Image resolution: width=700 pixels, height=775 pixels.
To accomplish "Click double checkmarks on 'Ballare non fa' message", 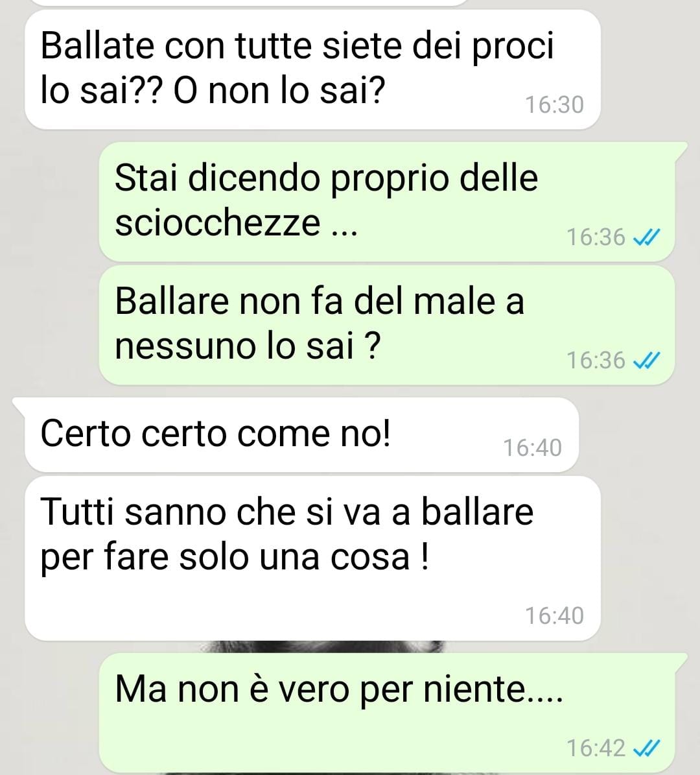I will tap(646, 361).
